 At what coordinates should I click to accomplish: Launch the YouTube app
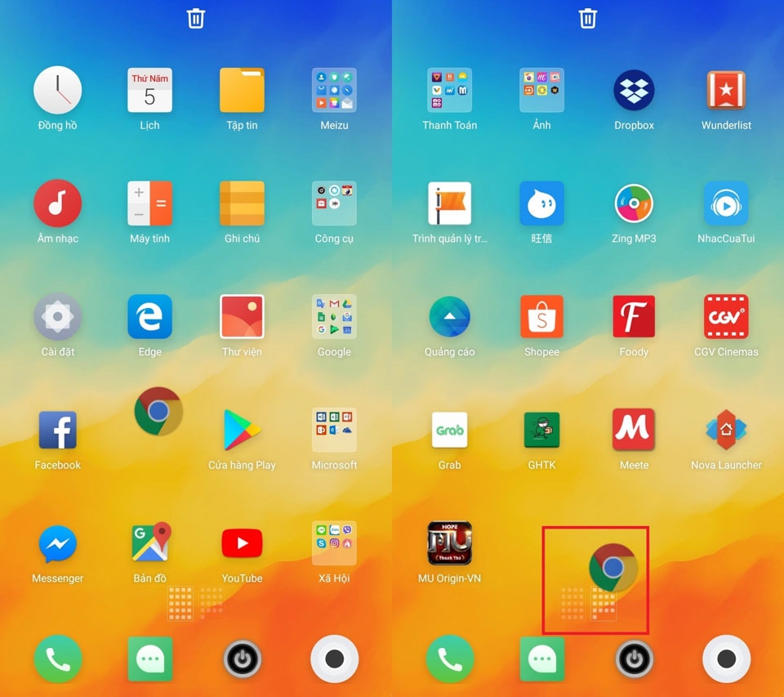tap(242, 543)
